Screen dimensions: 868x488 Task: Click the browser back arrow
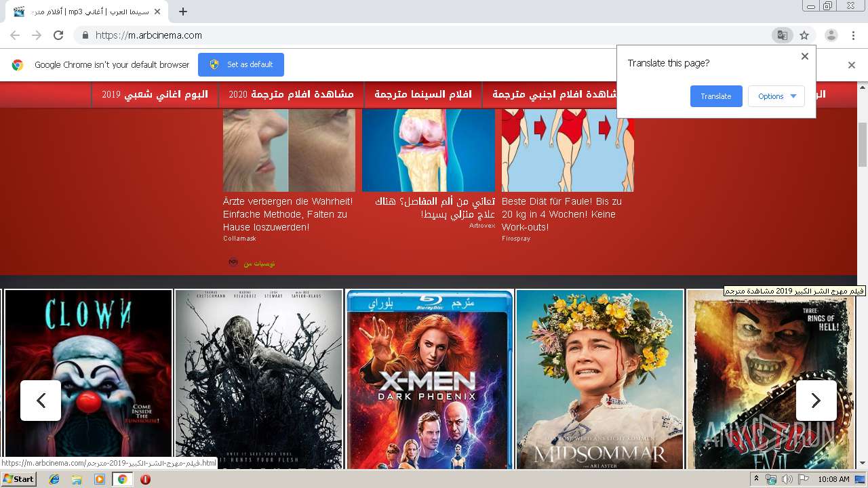click(x=15, y=35)
